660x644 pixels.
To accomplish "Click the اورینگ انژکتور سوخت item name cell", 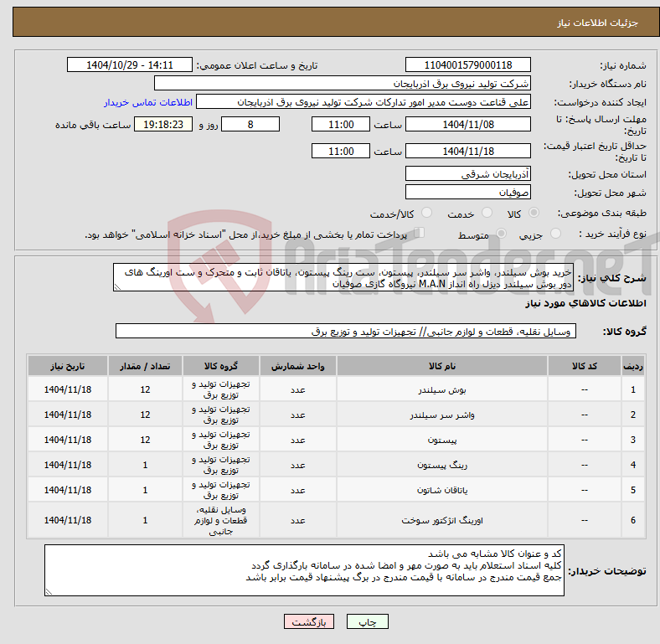I will 442,520.
